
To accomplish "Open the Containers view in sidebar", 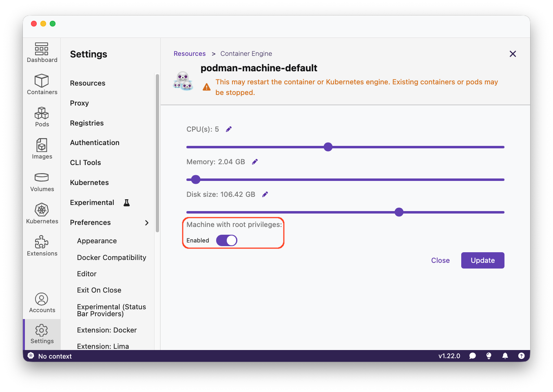I will (x=42, y=84).
